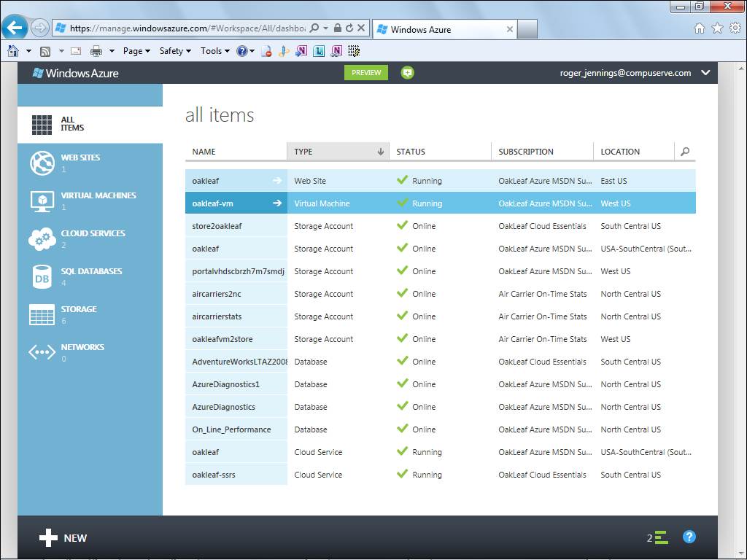Open oakleaf Web Site details arrow
Image resolution: width=747 pixels, height=560 pixels.
click(x=276, y=181)
